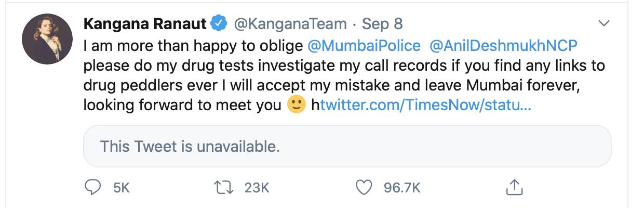This screenshot has height=208, width=644.
Task: Click the 23K retweet count
Action: click(x=257, y=187)
